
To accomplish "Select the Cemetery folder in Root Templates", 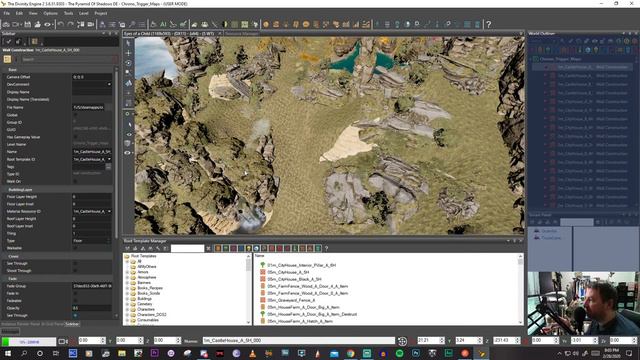I will pyautogui.click(x=145, y=304).
